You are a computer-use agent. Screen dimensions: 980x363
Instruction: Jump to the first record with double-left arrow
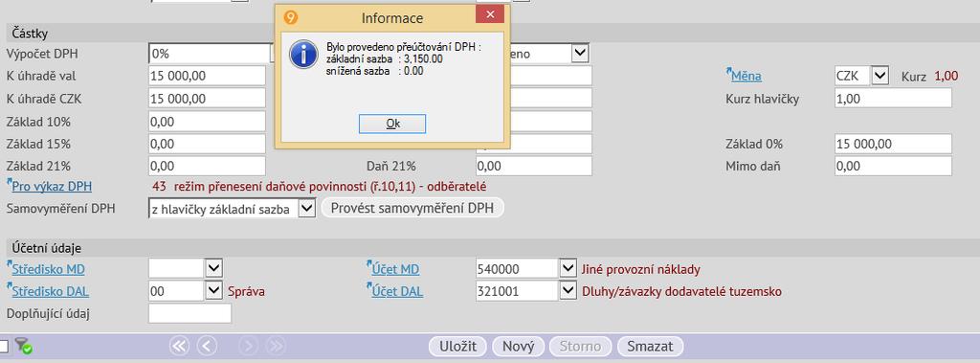[180, 346]
